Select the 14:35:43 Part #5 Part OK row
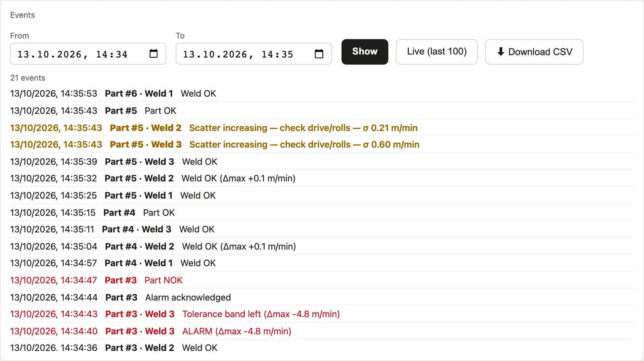The image size is (644, 361). click(322, 110)
